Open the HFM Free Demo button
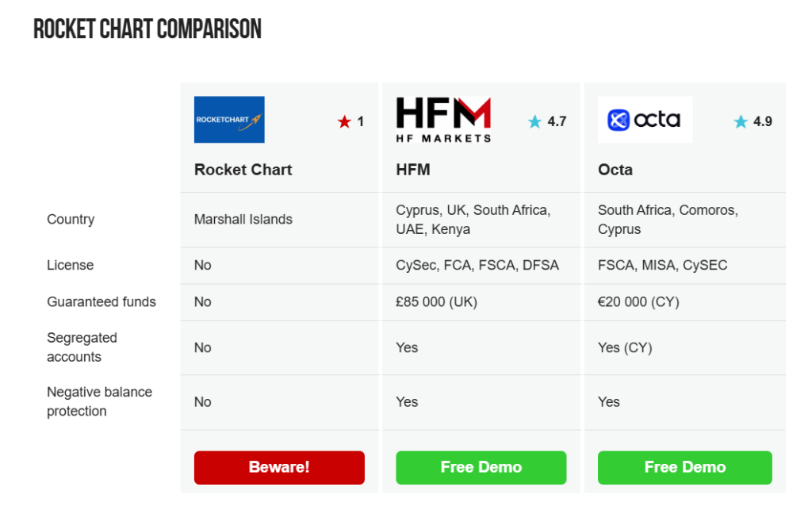The height and width of the screenshot is (506, 812). point(481,467)
